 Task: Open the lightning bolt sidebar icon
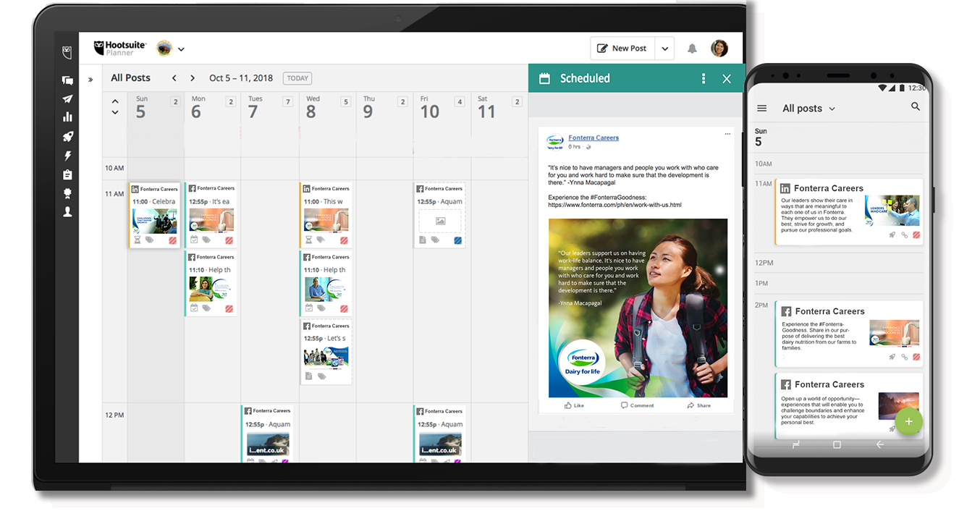(x=67, y=156)
